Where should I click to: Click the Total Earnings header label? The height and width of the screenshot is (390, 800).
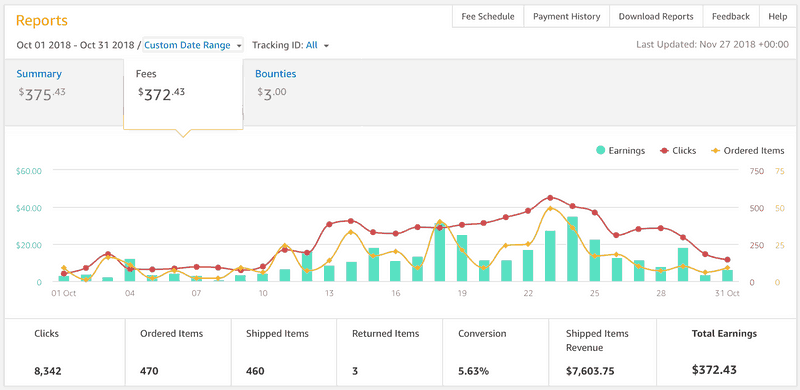[x=724, y=334]
